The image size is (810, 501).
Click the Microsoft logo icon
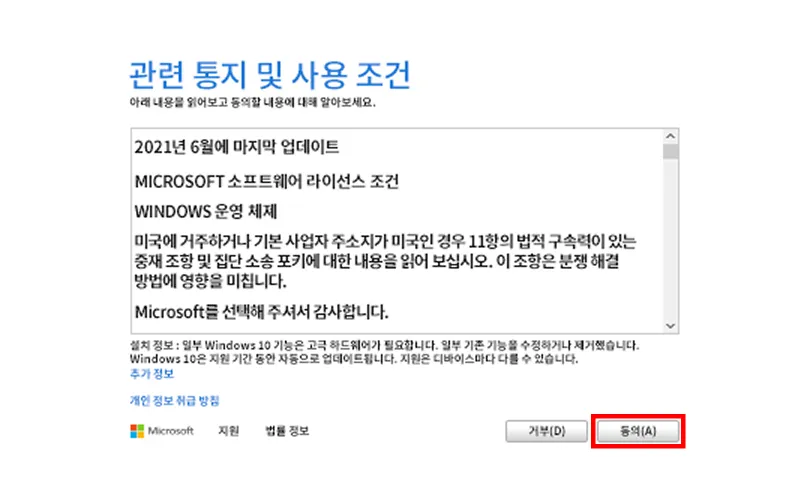137,431
